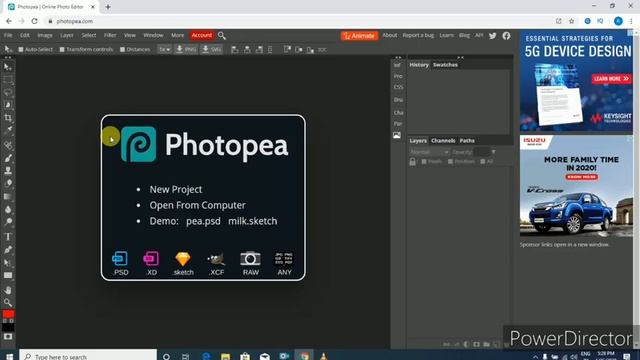Enable the Auto-Select checkbox
Viewport: 640px width, 360px height.
point(21,49)
